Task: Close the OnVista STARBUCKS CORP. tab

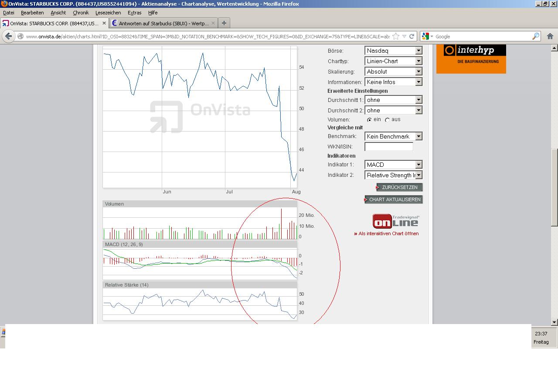Action: click(104, 23)
